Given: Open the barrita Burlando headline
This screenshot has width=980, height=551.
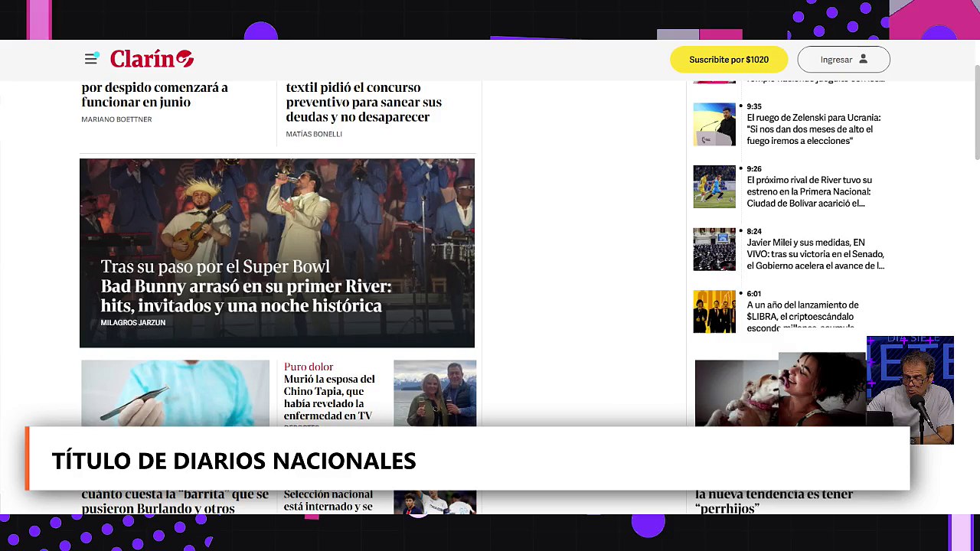Looking at the screenshot, I should [x=175, y=501].
